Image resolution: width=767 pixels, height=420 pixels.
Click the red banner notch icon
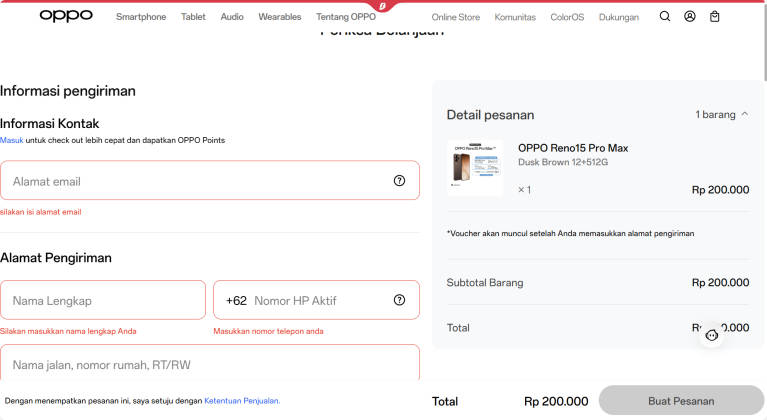tap(383, 6)
